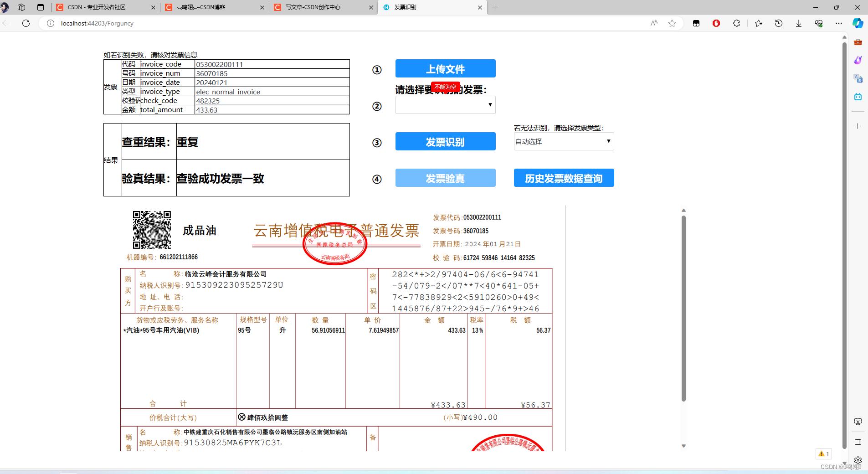Click the back navigation arrow

[x=6, y=23]
